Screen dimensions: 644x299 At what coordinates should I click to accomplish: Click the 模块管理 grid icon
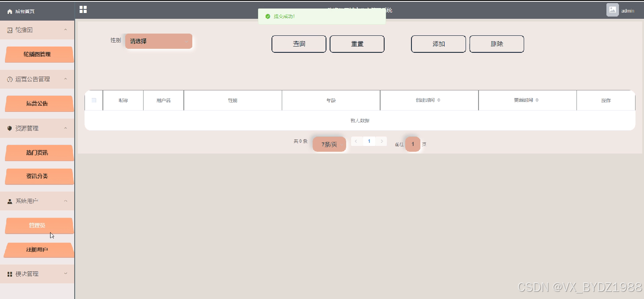click(10, 274)
